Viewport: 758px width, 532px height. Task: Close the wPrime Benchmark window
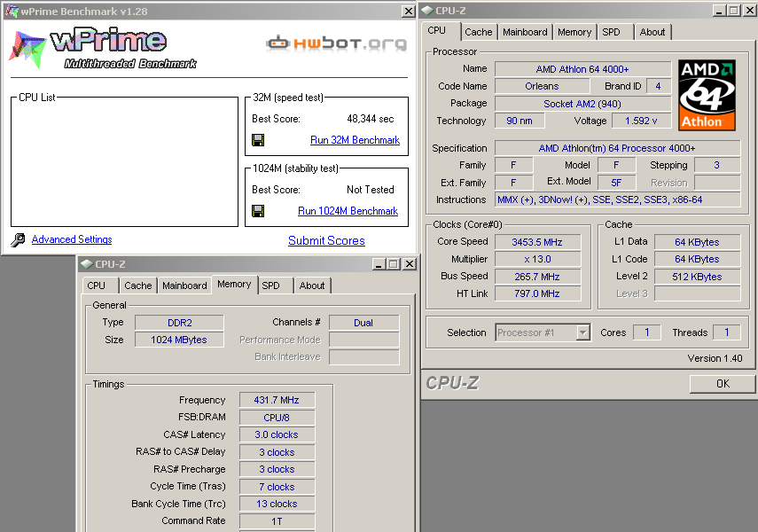(x=409, y=12)
